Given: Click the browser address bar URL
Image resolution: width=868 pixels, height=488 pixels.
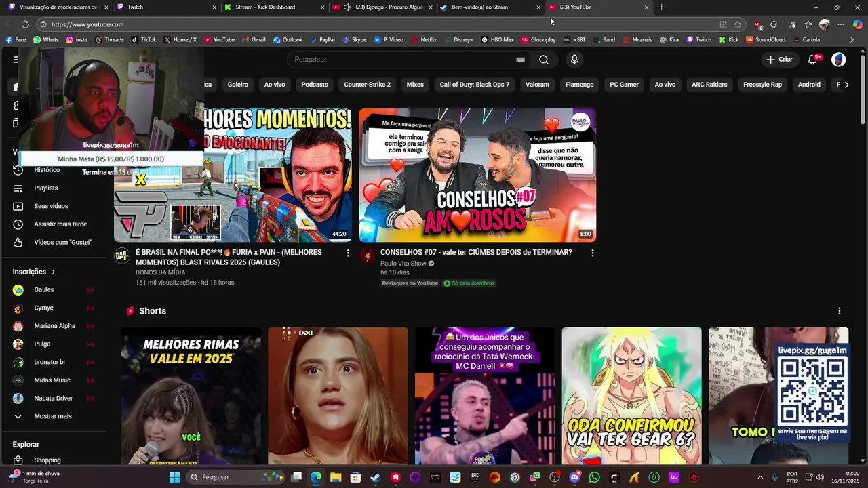Looking at the screenshot, I should (87, 24).
